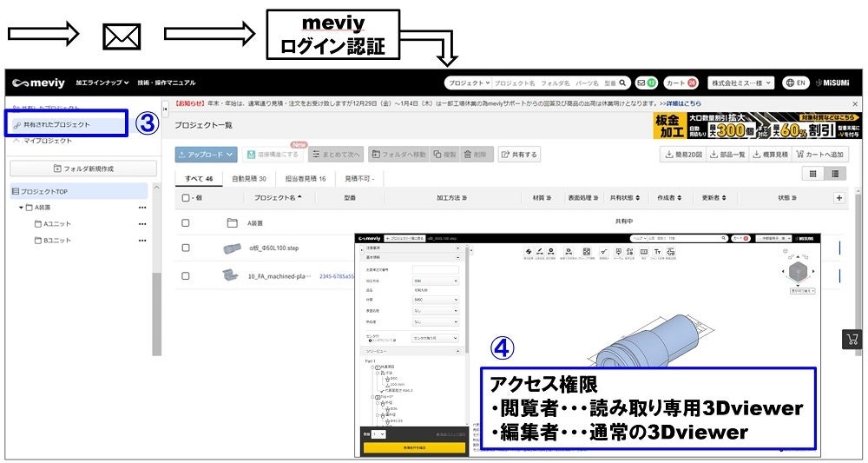Switch language with the globe EN button
This screenshot has height=463, width=868.
click(x=795, y=83)
